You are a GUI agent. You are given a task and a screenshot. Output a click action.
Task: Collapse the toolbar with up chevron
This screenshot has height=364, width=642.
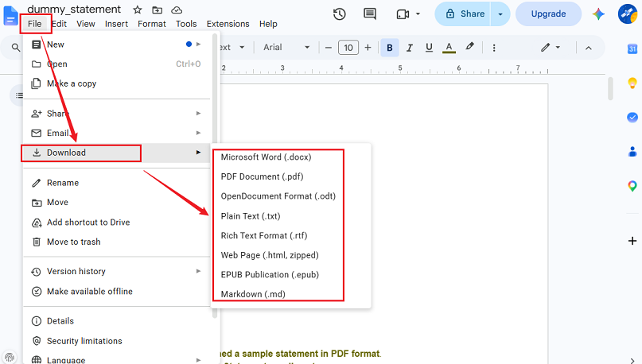[x=589, y=48]
